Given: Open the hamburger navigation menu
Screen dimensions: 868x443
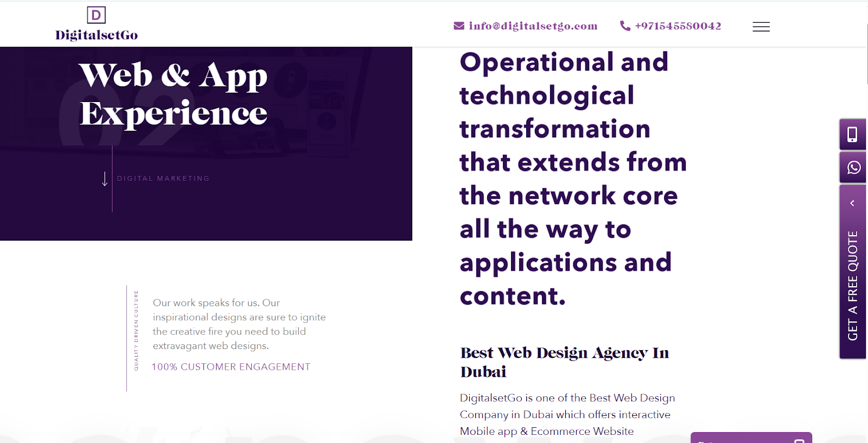Looking at the screenshot, I should [761, 27].
